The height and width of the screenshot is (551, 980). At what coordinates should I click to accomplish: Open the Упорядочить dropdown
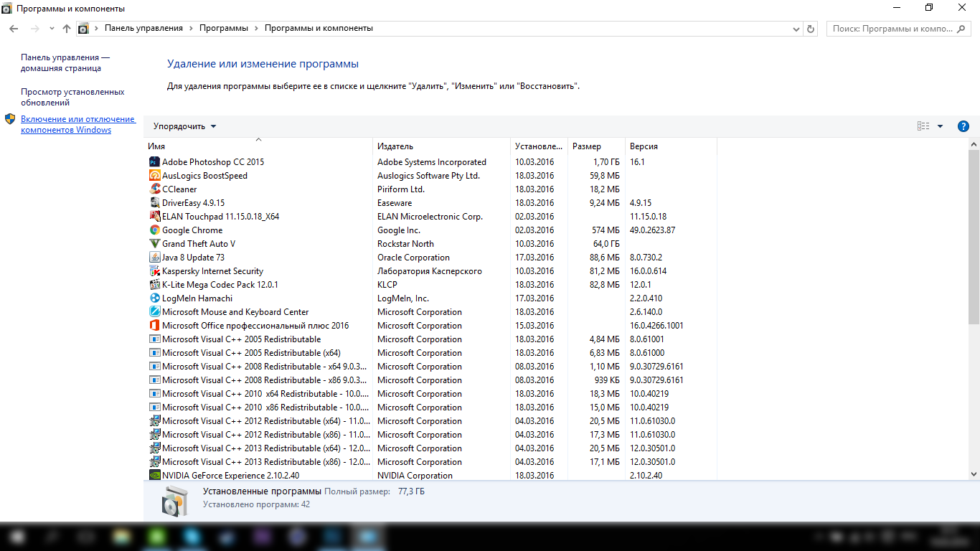click(184, 126)
